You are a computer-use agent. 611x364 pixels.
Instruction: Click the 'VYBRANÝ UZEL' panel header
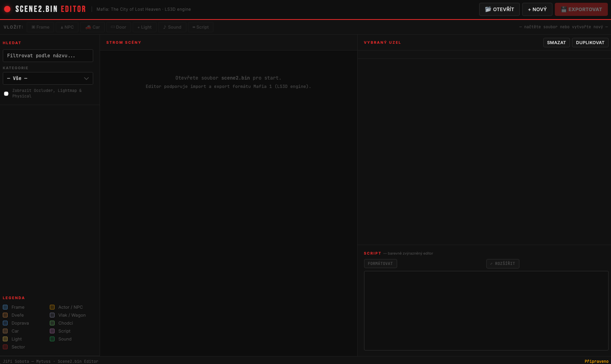click(x=382, y=43)
